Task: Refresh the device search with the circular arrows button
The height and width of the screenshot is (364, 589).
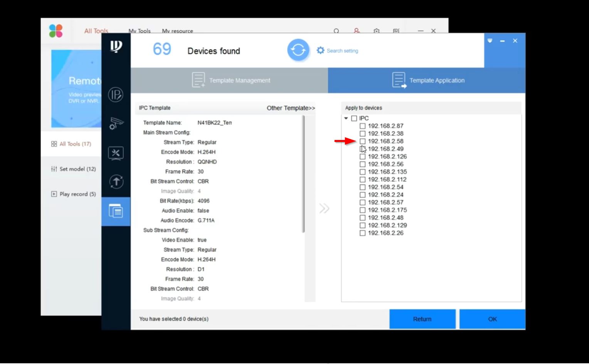Action: [298, 50]
